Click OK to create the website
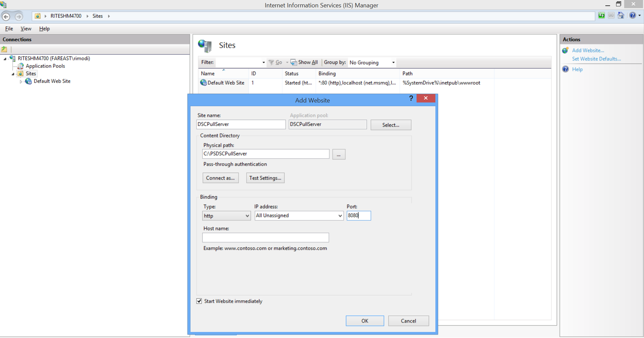The height and width of the screenshot is (338, 644). (364, 321)
